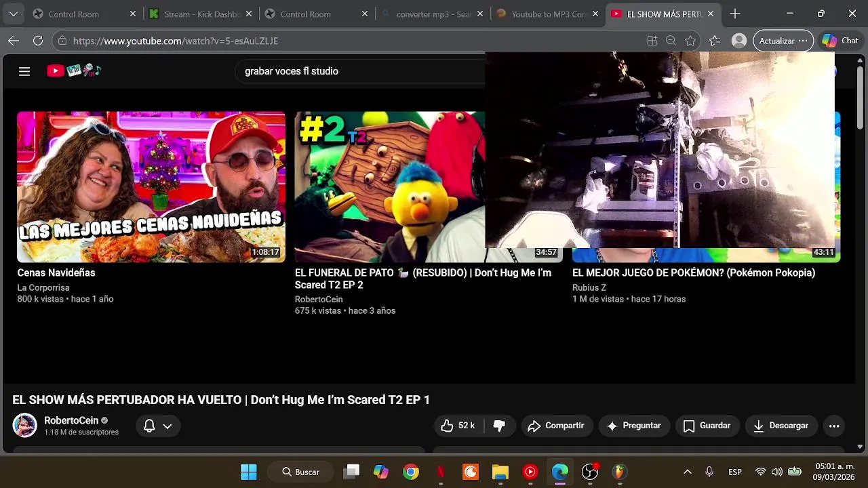Focus the YouTube search field
Viewport: 868px width, 488px height.
359,71
